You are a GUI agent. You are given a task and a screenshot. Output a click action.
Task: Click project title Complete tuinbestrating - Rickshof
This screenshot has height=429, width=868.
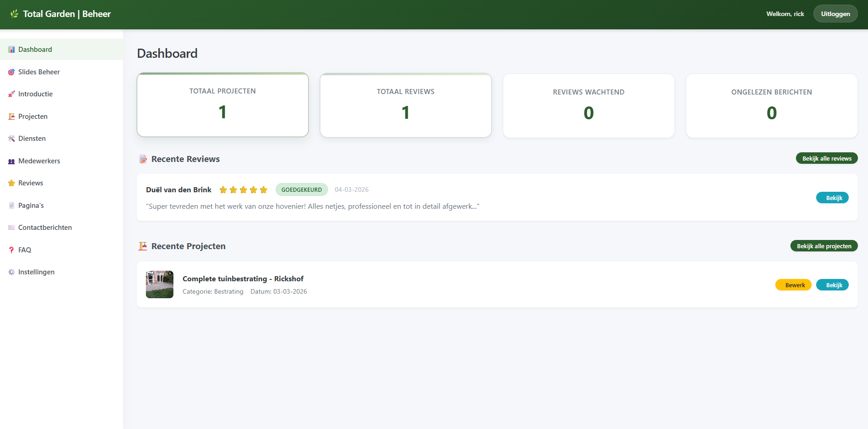[x=243, y=279]
